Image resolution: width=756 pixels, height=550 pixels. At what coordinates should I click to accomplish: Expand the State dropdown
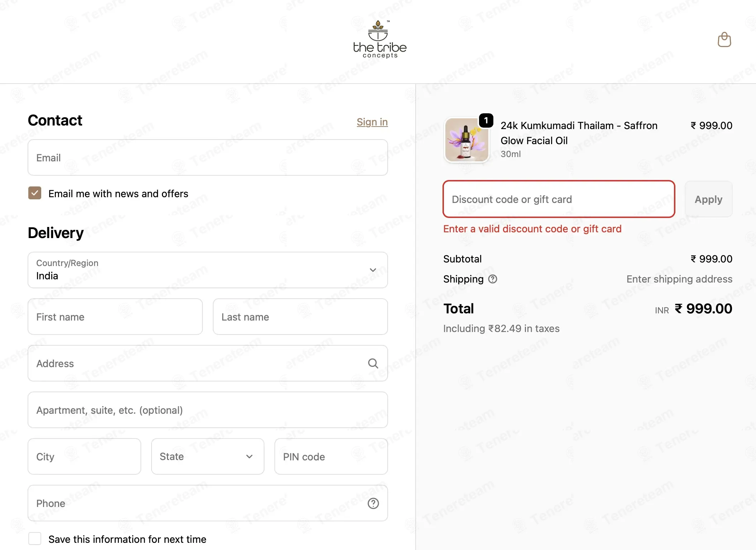(x=208, y=456)
